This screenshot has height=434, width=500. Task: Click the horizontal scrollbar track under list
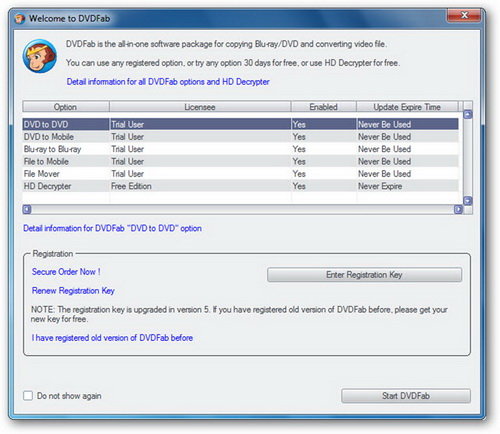[243, 209]
